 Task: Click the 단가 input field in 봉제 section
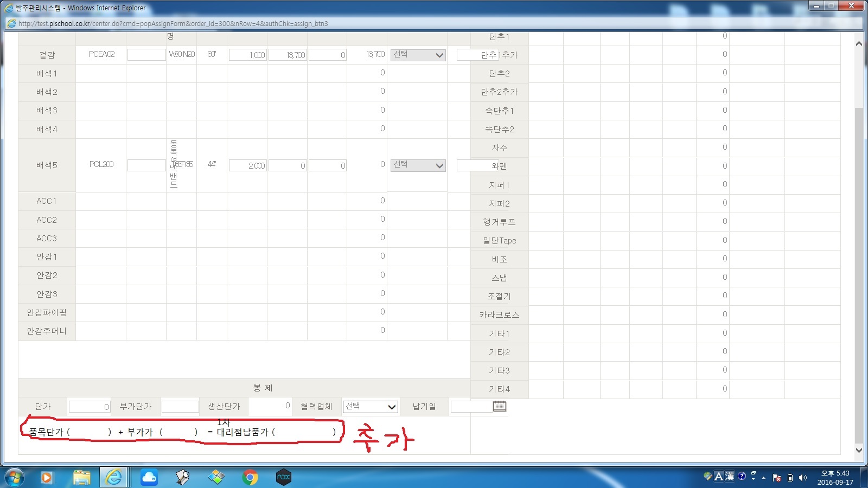pyautogui.click(x=90, y=407)
